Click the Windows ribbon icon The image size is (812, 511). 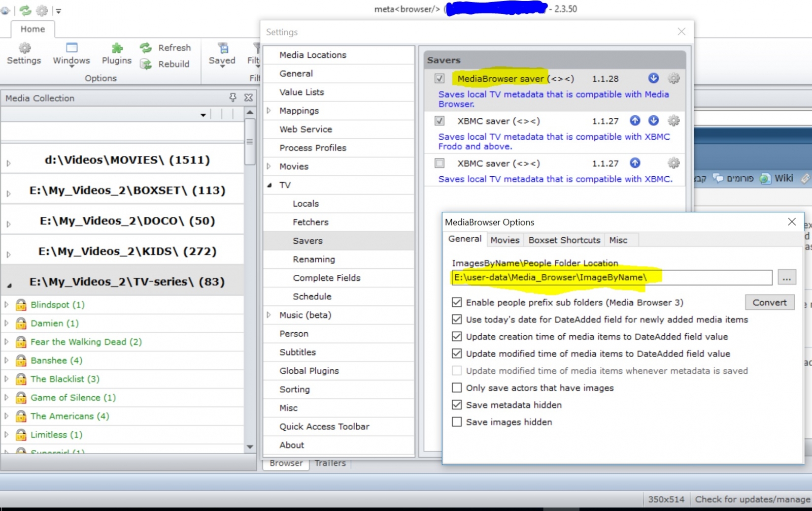pyautogui.click(x=72, y=48)
